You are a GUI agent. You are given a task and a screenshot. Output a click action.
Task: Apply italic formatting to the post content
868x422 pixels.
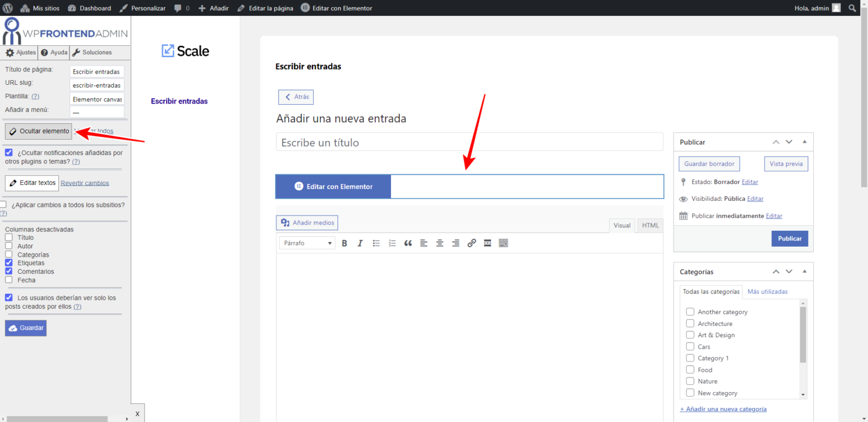(x=360, y=243)
